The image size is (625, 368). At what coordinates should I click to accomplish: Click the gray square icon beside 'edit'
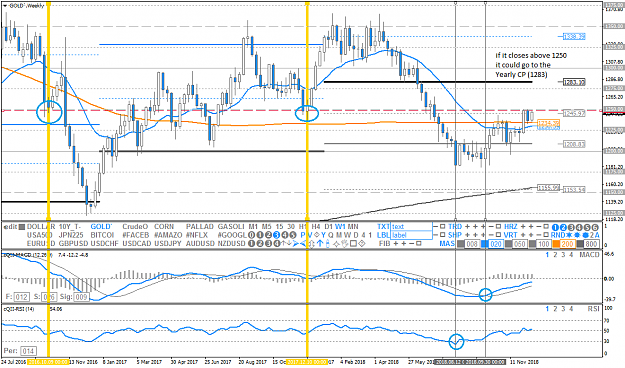tap(22, 227)
